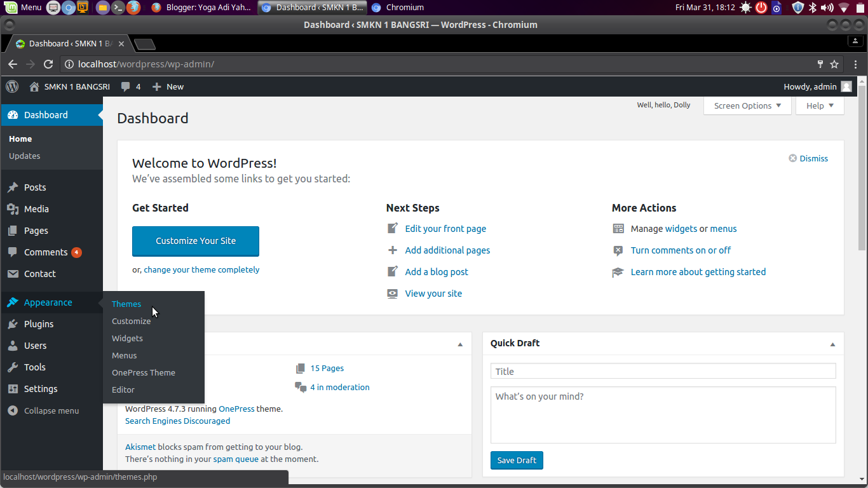Open the Search Engines Discouraged link

(178, 421)
